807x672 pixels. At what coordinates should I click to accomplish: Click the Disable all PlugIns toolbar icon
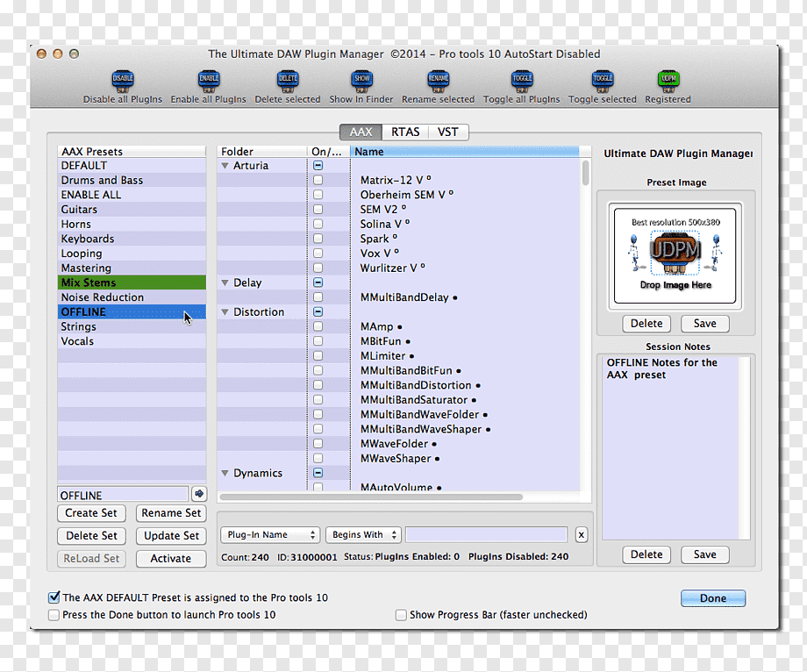(123, 82)
